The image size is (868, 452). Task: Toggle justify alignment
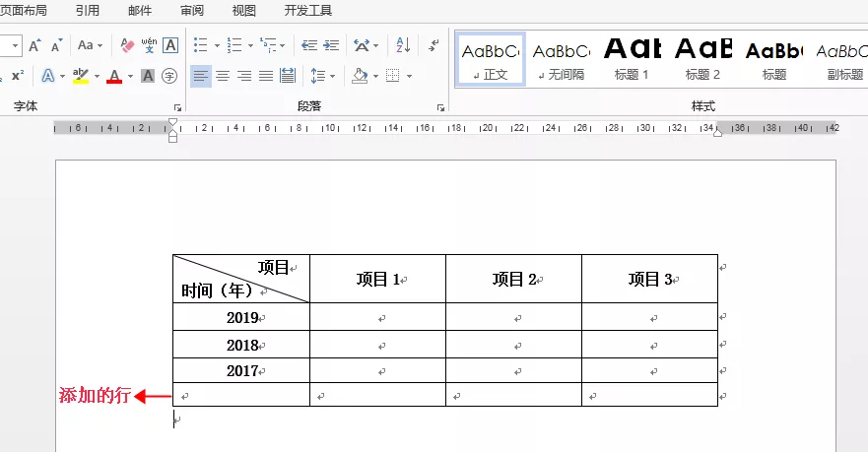click(266, 76)
